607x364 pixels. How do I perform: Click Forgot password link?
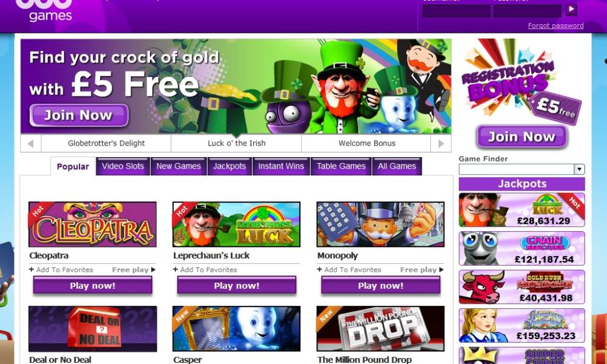(555, 25)
